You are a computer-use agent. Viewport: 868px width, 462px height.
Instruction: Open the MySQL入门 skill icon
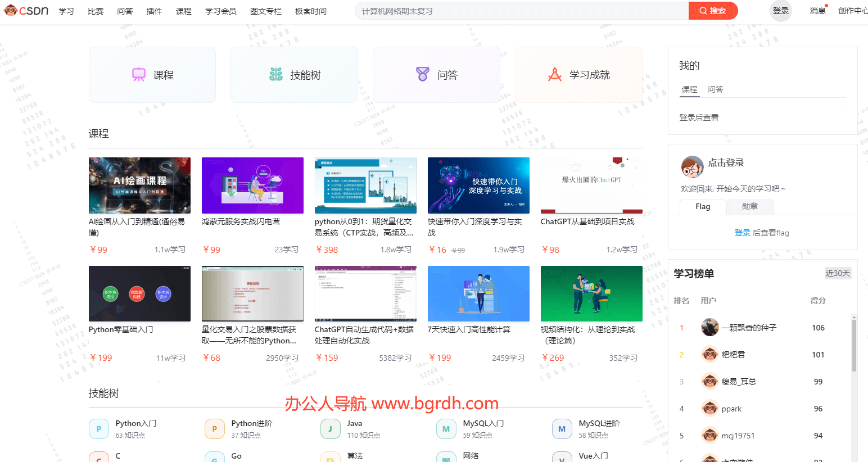click(x=446, y=428)
